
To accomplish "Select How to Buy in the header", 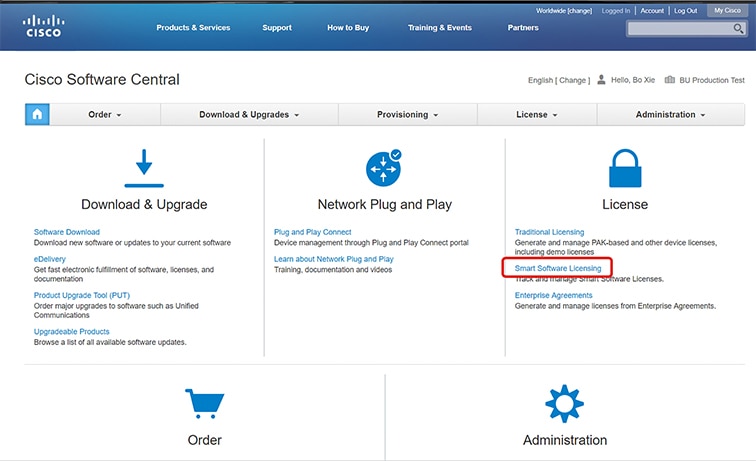I will 348,27.
